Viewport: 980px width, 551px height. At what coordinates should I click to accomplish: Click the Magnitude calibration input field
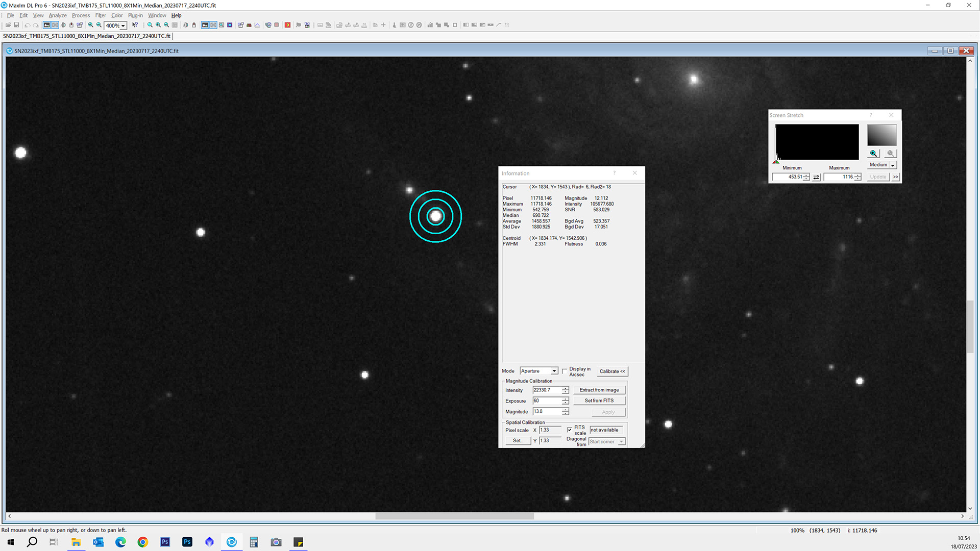pos(547,411)
